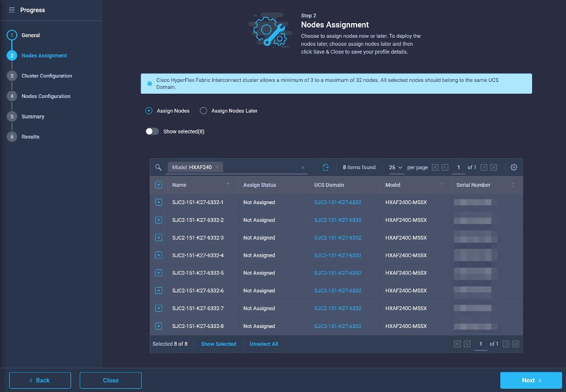Screen dimensions: 566x392
Task: Select the Assign Nodes Later radio button
Action: [x=204, y=111]
